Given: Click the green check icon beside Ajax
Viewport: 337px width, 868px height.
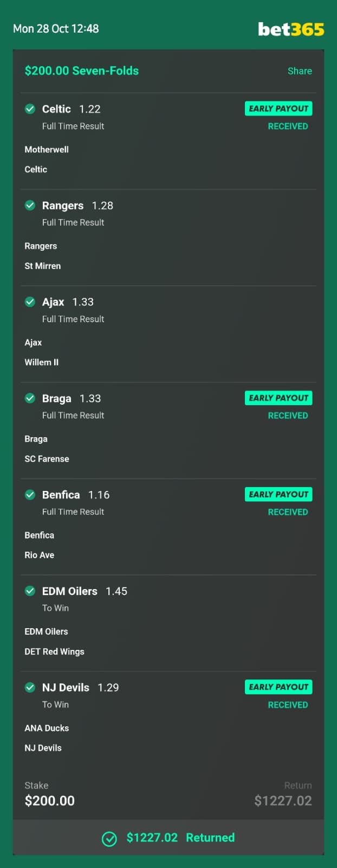Looking at the screenshot, I should click(30, 302).
